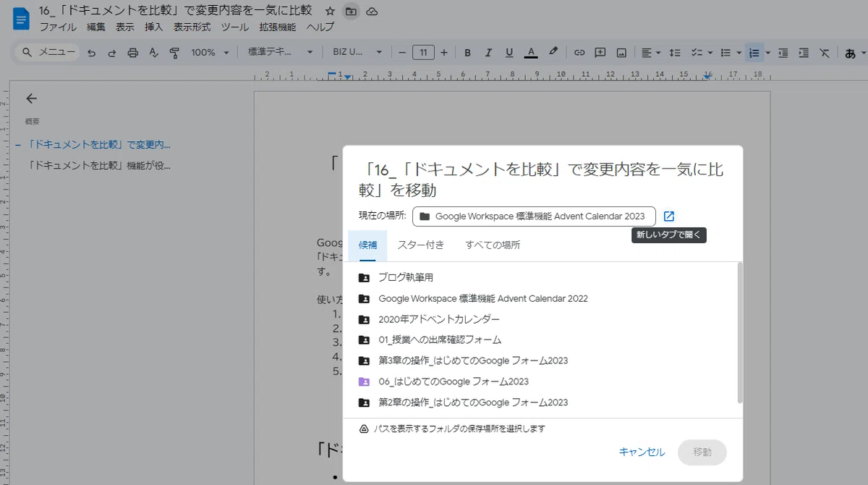This screenshot has width=868, height=485.
Task: Open line and paragraph spacing
Action: click(x=674, y=52)
